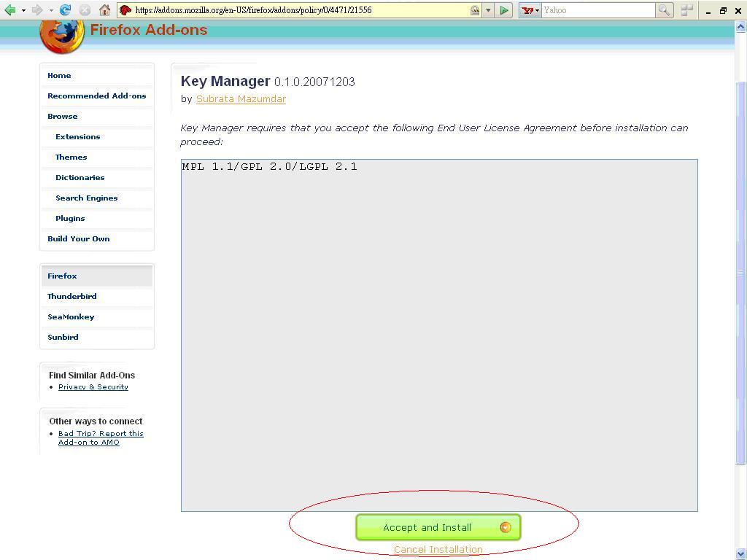Restore down the browser window
This screenshot has height=560, width=747.
tap(723, 10)
